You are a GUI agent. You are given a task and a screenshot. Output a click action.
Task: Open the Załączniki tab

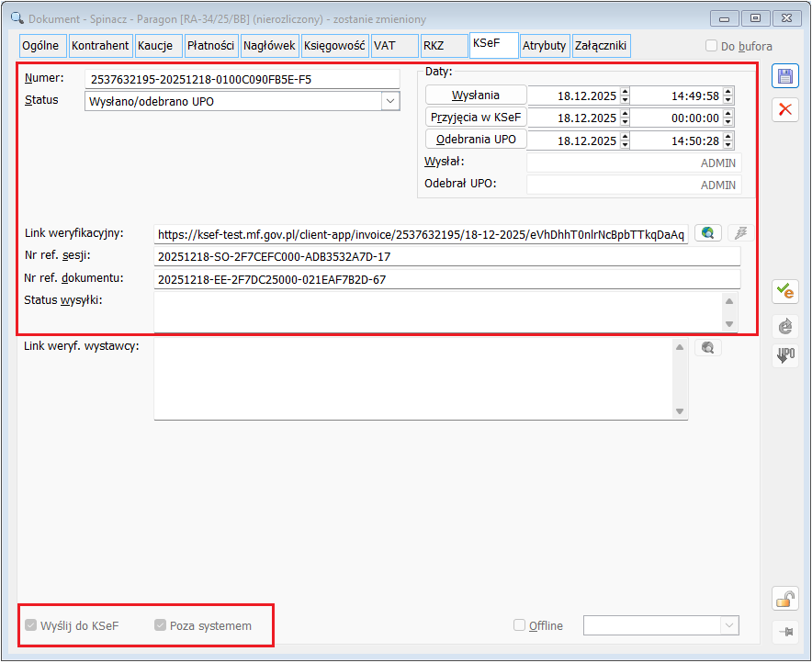[601, 45]
